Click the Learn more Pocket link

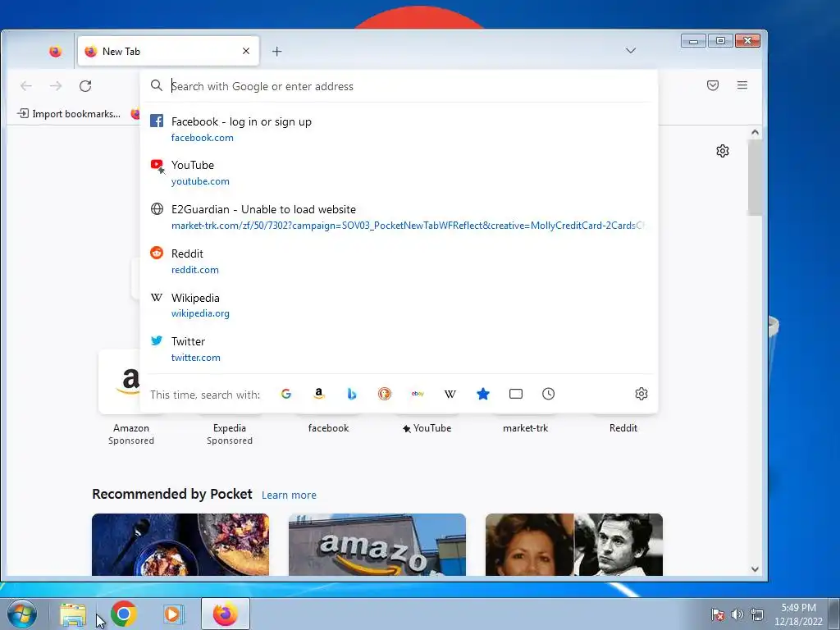[x=289, y=495]
